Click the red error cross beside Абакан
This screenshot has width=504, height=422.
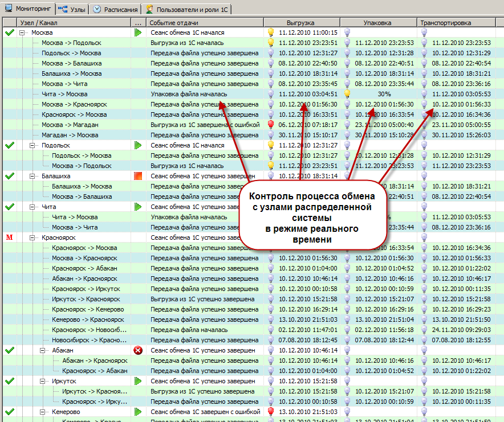137,351
